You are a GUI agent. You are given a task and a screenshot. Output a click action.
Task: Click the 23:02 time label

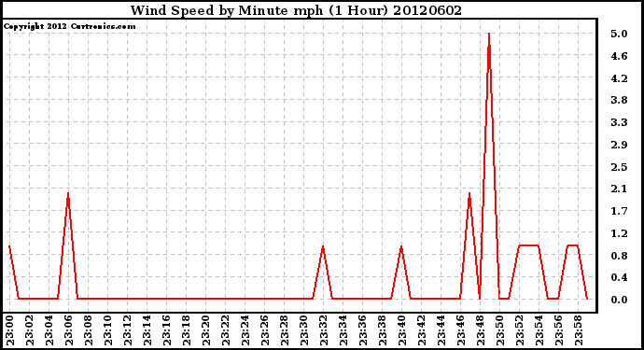click(x=30, y=330)
